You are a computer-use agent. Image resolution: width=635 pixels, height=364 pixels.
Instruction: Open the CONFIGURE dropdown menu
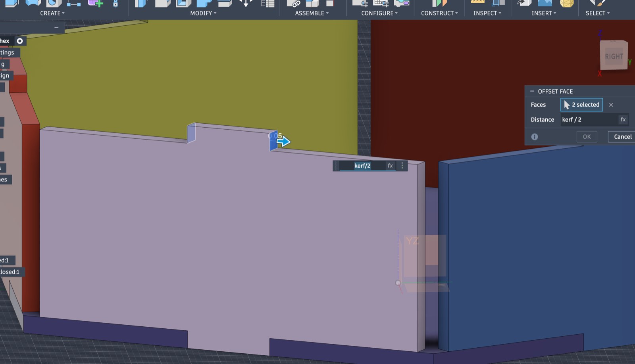379,13
